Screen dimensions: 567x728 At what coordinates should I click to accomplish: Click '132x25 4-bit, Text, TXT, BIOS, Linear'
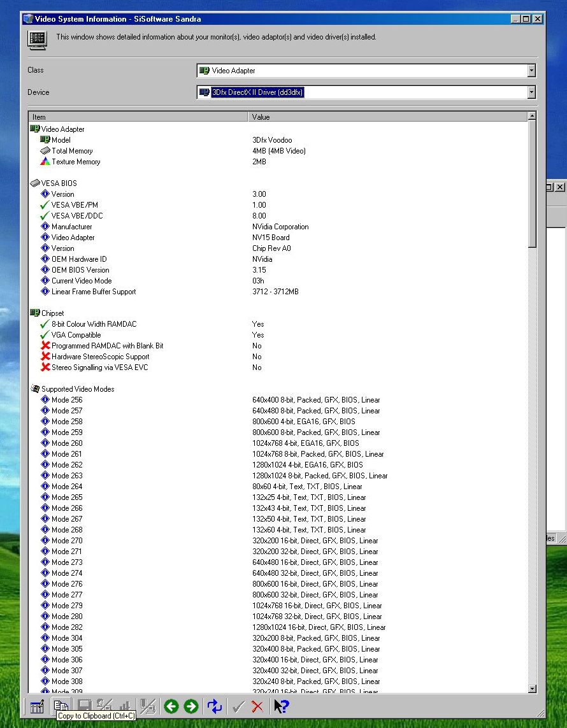click(309, 497)
